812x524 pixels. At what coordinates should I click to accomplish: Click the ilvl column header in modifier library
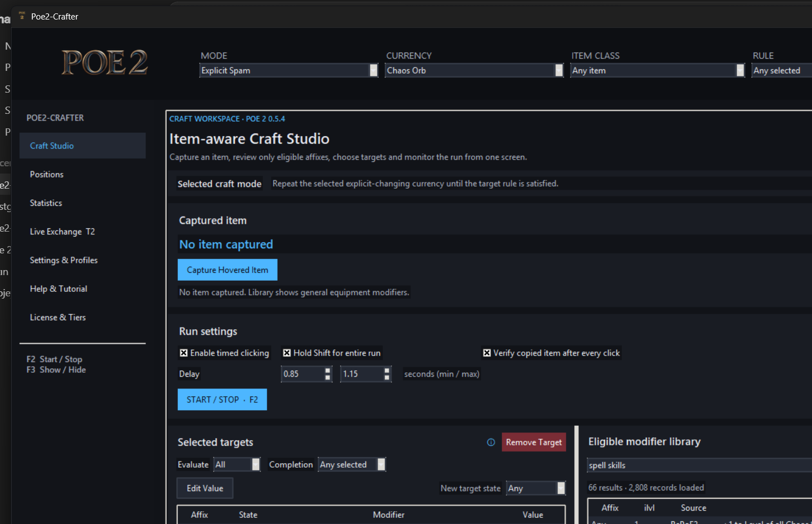click(x=649, y=508)
